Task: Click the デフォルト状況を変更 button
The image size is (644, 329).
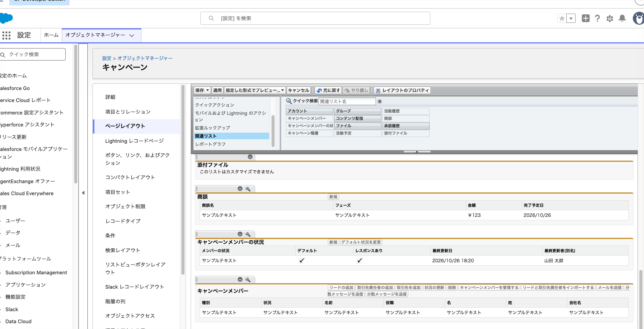Action: pyautogui.click(x=361, y=242)
